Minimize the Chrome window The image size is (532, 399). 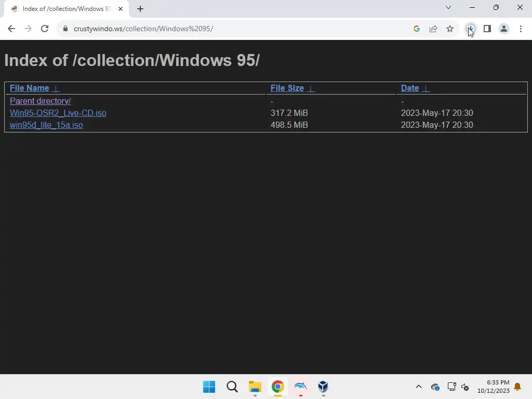click(472, 7)
